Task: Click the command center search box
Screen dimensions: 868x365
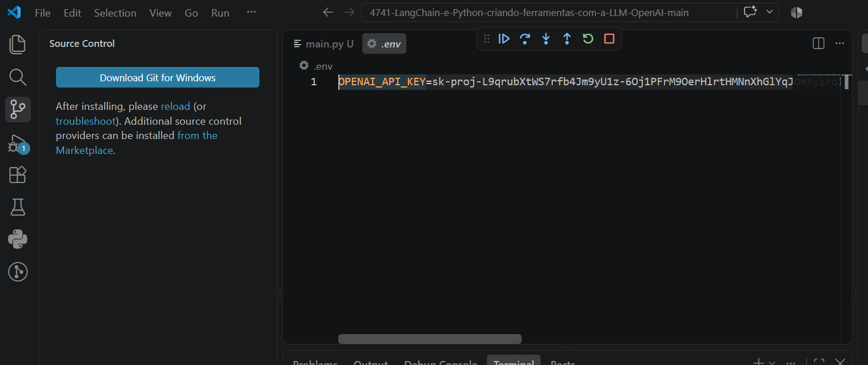Action: tap(549, 13)
